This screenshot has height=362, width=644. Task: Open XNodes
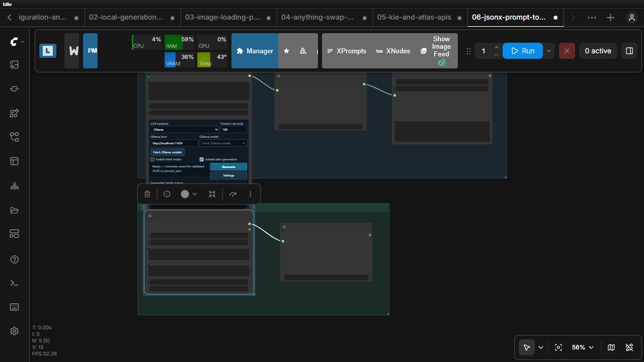click(393, 51)
